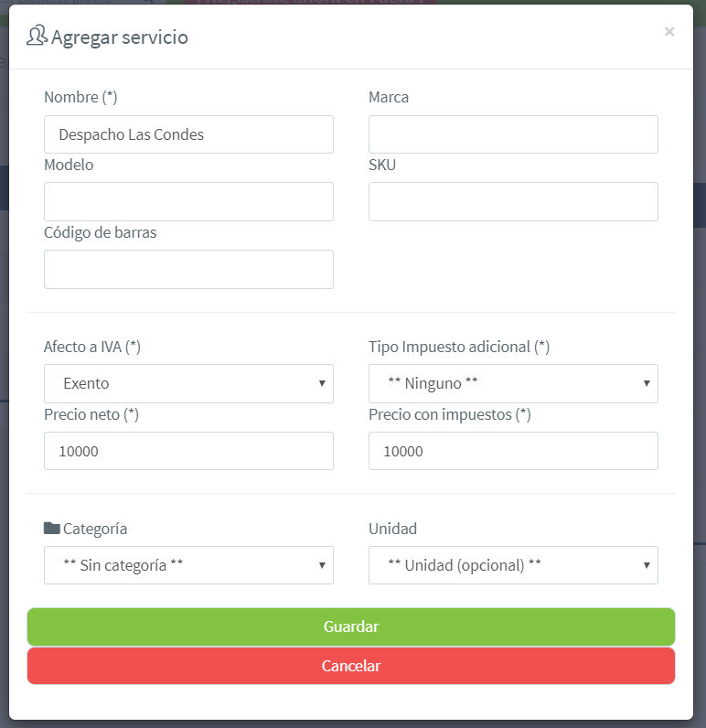Click the user icon beside Agregar servicio
Screen dimensions: 706x728
[x=37, y=37]
